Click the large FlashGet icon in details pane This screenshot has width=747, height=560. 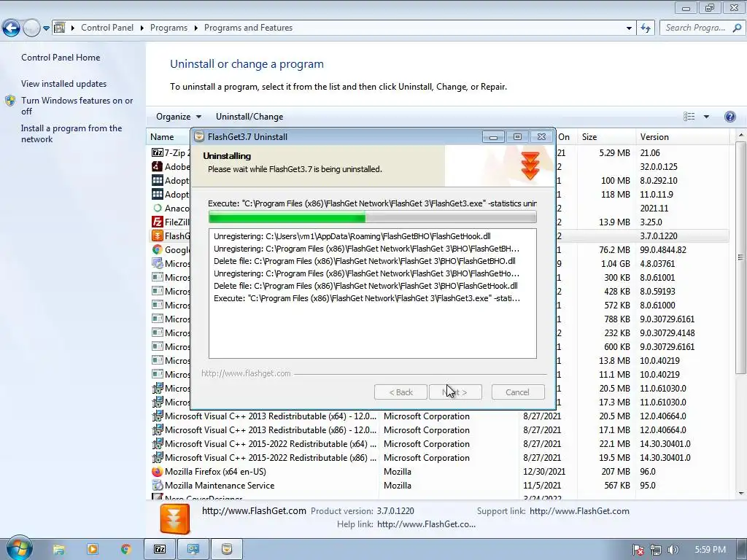pyautogui.click(x=175, y=519)
